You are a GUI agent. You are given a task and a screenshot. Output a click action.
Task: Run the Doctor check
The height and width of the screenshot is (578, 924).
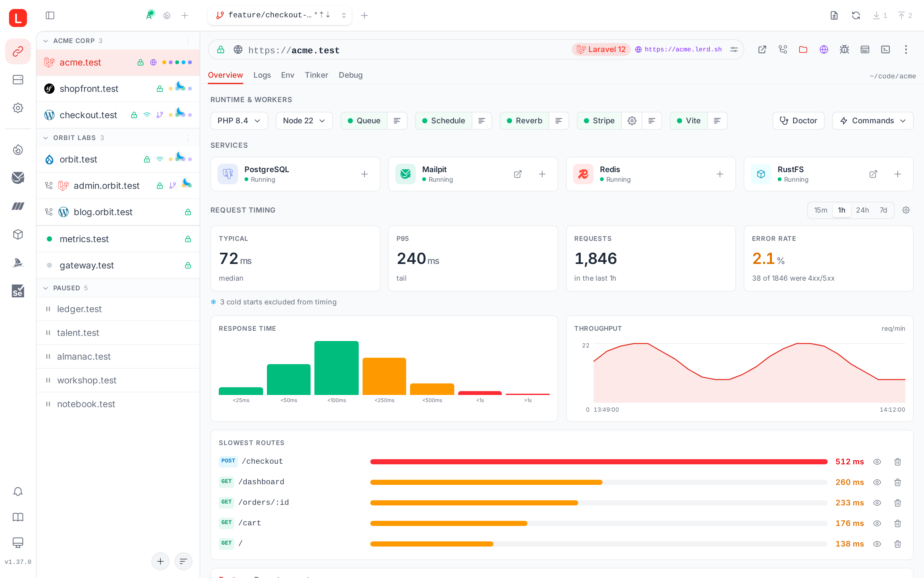798,121
